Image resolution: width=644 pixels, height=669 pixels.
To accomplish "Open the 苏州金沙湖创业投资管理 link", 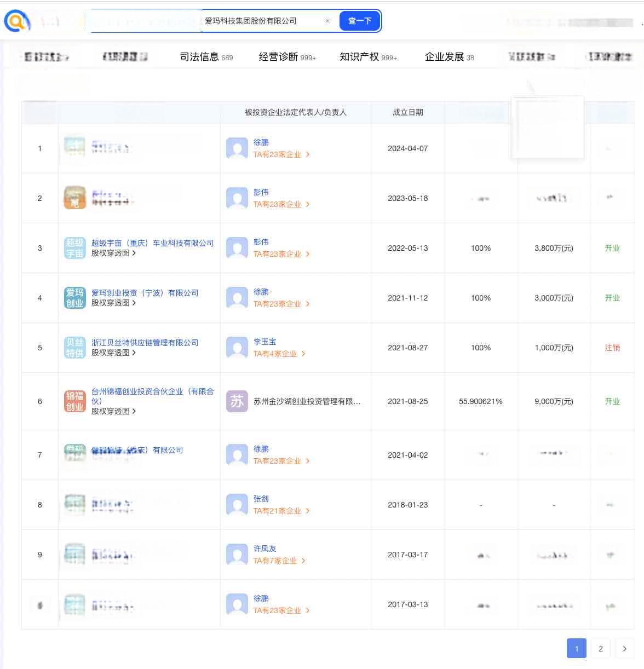I will [307, 401].
